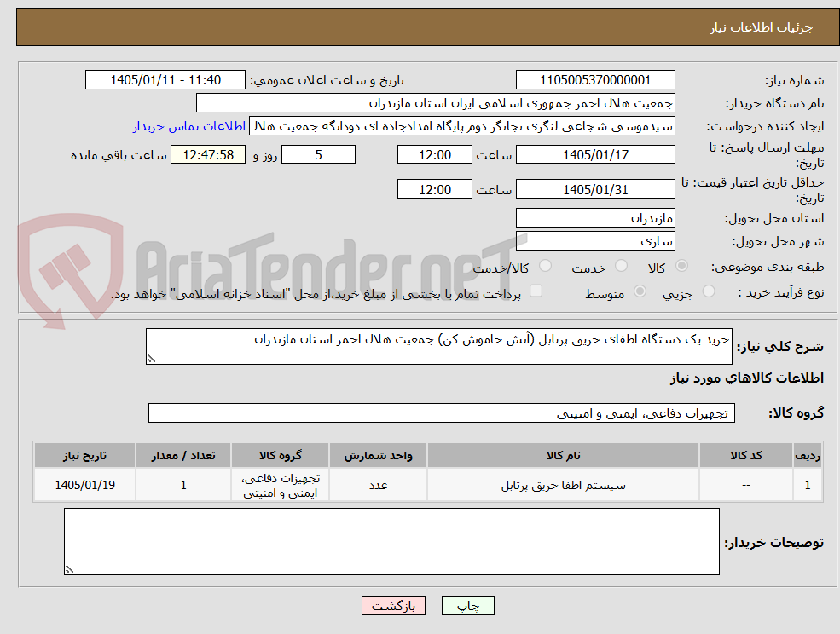The height and width of the screenshot is (634, 840).
Task: Click the page header جزئیات اطلاعات نیاز
Action: tap(762, 27)
